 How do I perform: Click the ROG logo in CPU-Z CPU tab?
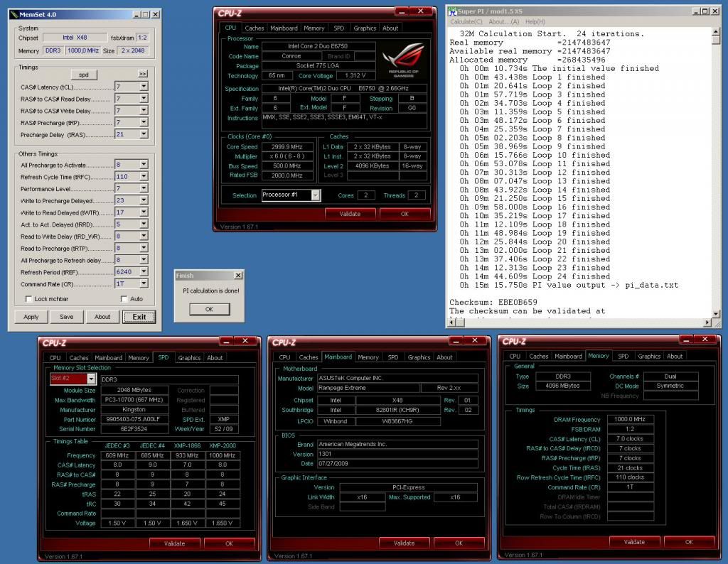(403, 59)
